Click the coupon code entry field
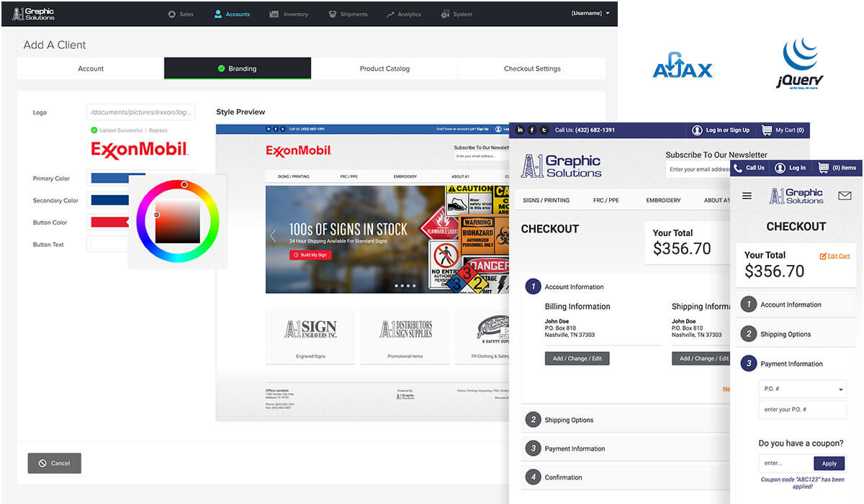Screen dimensions: 864x504 click(x=786, y=464)
